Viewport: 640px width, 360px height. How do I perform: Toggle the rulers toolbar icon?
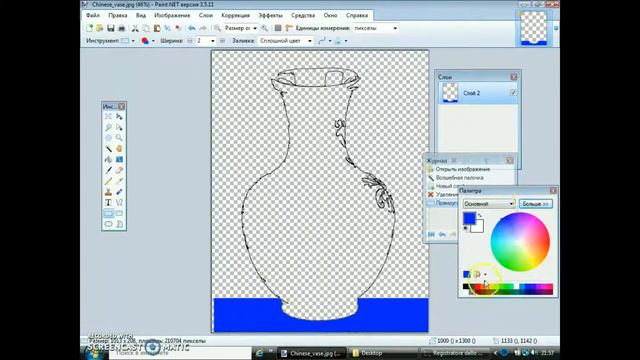click(289, 28)
